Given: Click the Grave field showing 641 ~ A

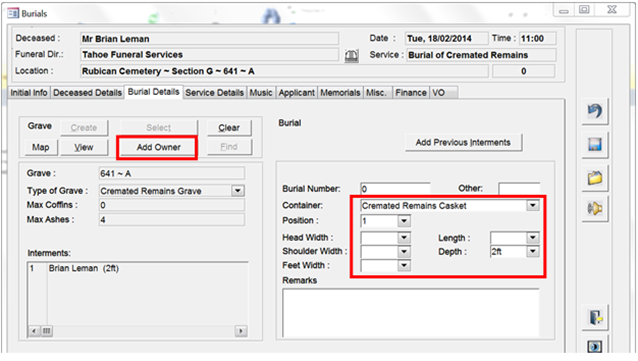Looking at the screenshot, I should 172,174.
